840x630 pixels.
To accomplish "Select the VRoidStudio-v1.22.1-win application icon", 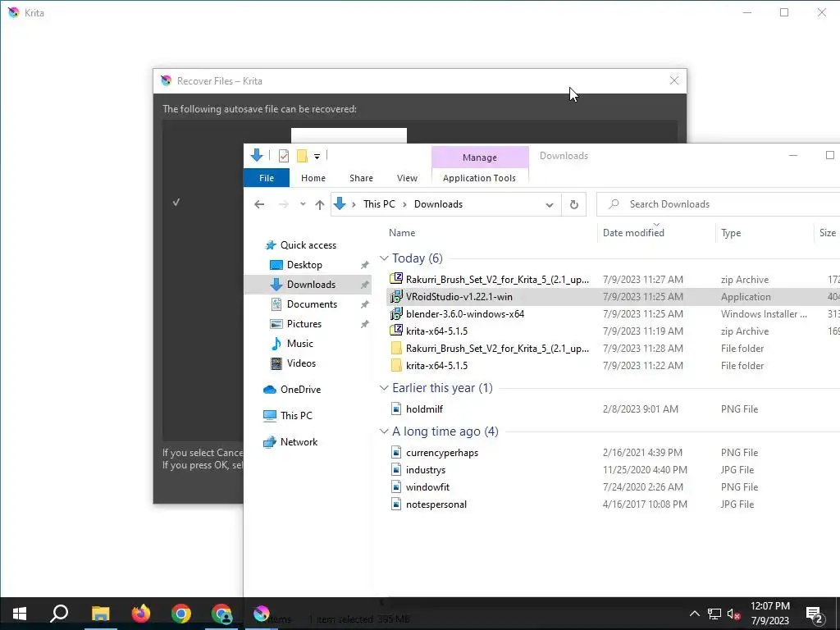I will pos(396,296).
